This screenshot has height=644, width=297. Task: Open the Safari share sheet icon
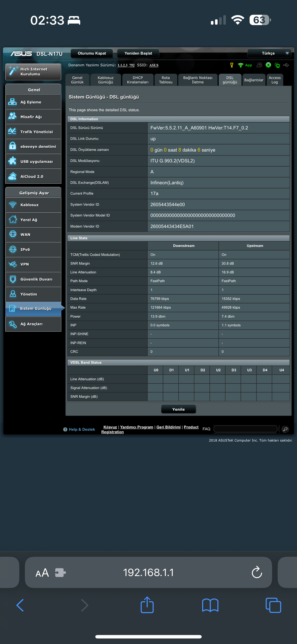(x=147, y=605)
